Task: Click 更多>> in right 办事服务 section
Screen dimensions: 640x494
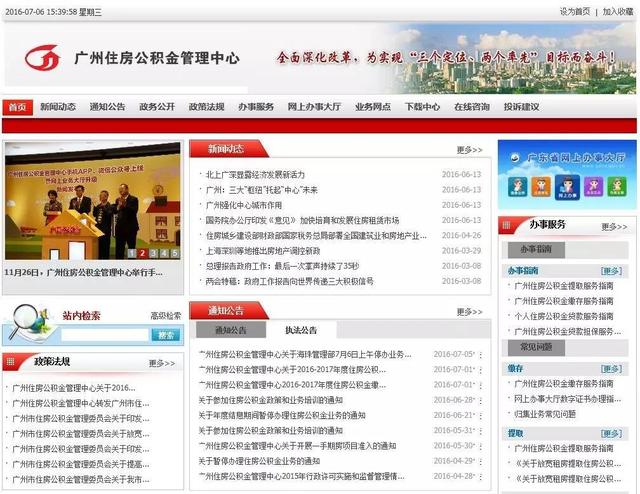Action: coord(614,227)
